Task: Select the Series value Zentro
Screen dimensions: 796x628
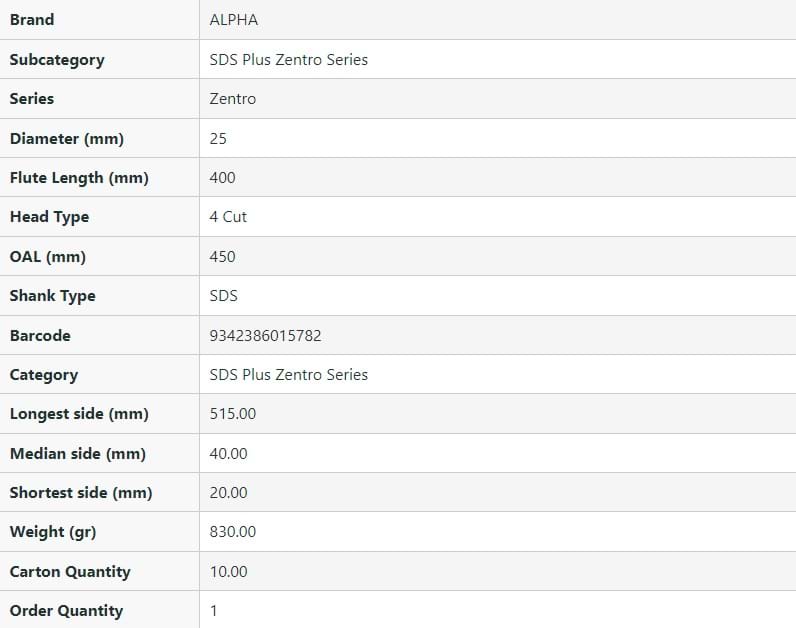Action: [x=232, y=99]
